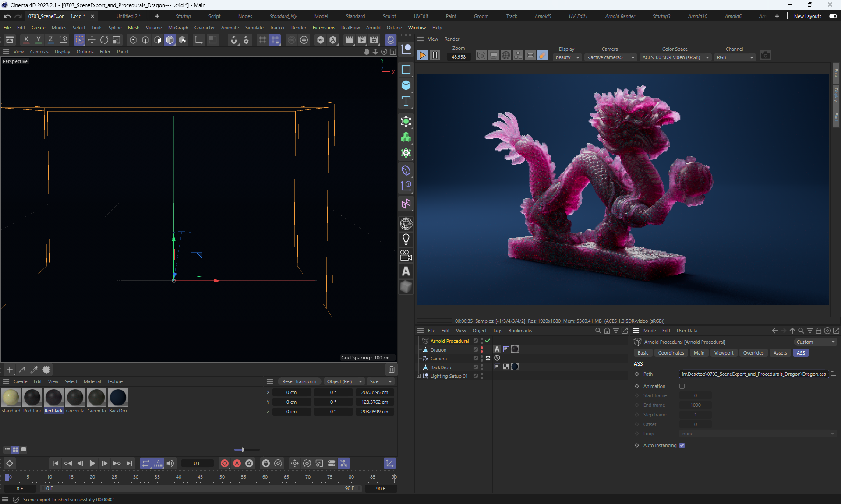Open the Display beauty dropdown

coord(567,57)
